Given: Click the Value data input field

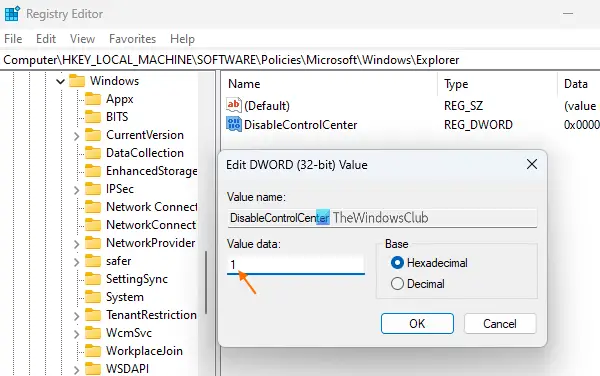Looking at the screenshot, I should [x=296, y=264].
